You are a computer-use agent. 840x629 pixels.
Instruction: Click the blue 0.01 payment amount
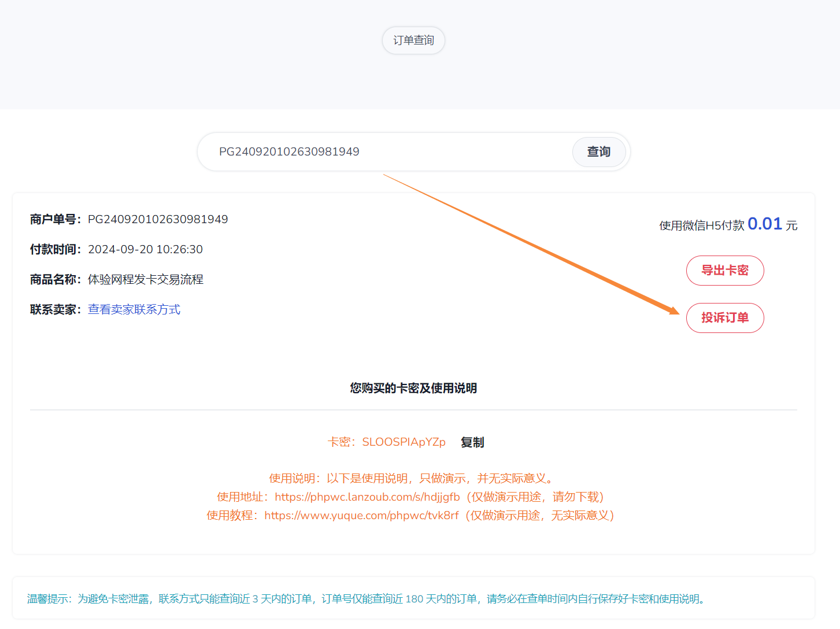click(764, 224)
